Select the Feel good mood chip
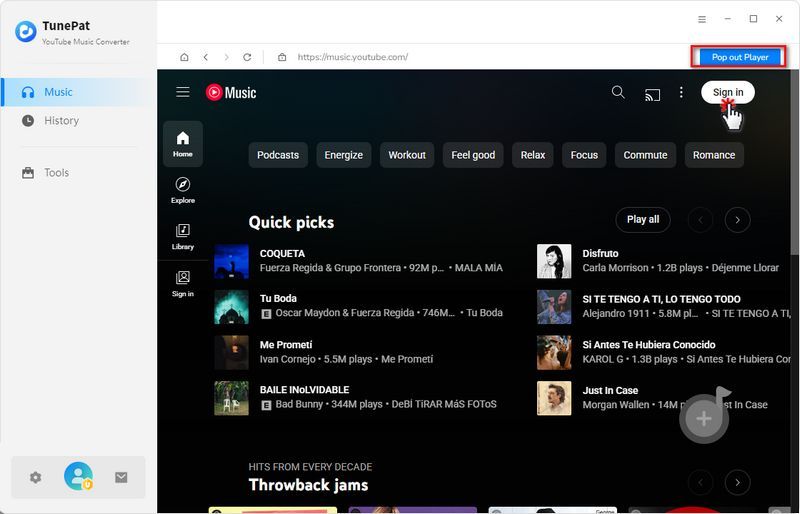This screenshot has height=514, width=800. pos(473,155)
